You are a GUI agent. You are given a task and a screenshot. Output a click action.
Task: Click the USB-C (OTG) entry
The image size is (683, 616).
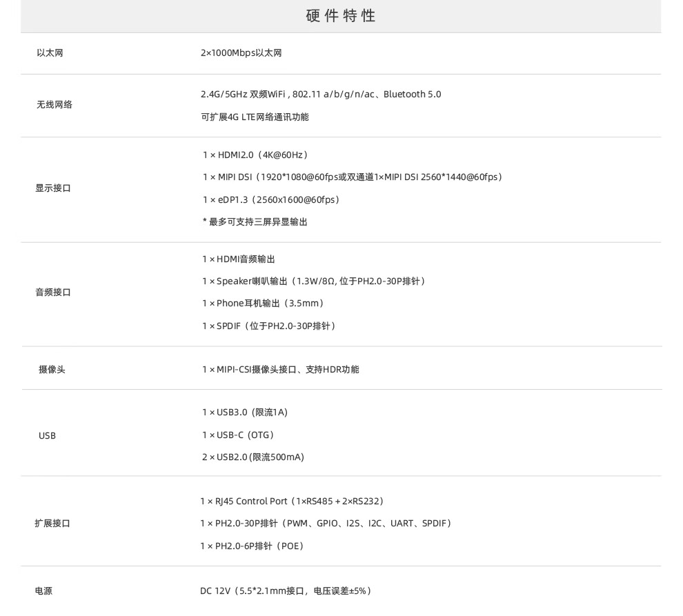[238, 435]
